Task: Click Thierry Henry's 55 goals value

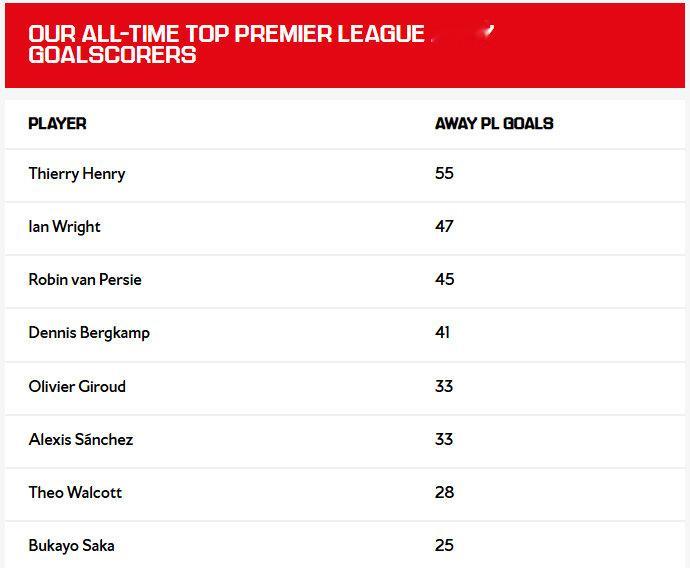Action: click(x=444, y=173)
